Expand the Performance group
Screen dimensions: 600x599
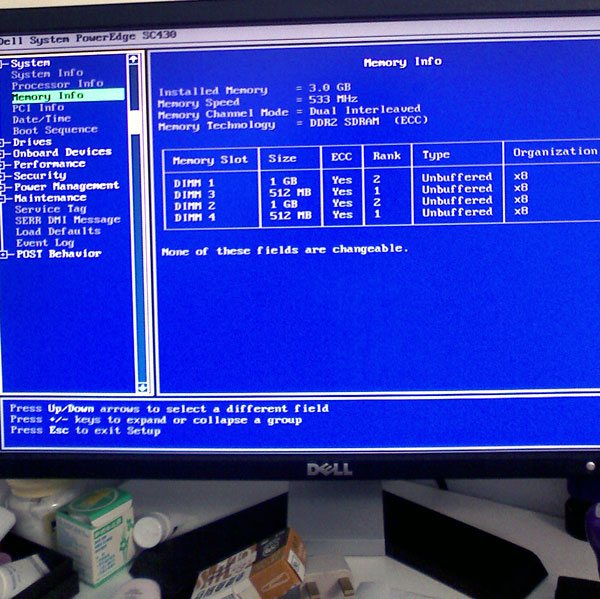(x=5, y=164)
